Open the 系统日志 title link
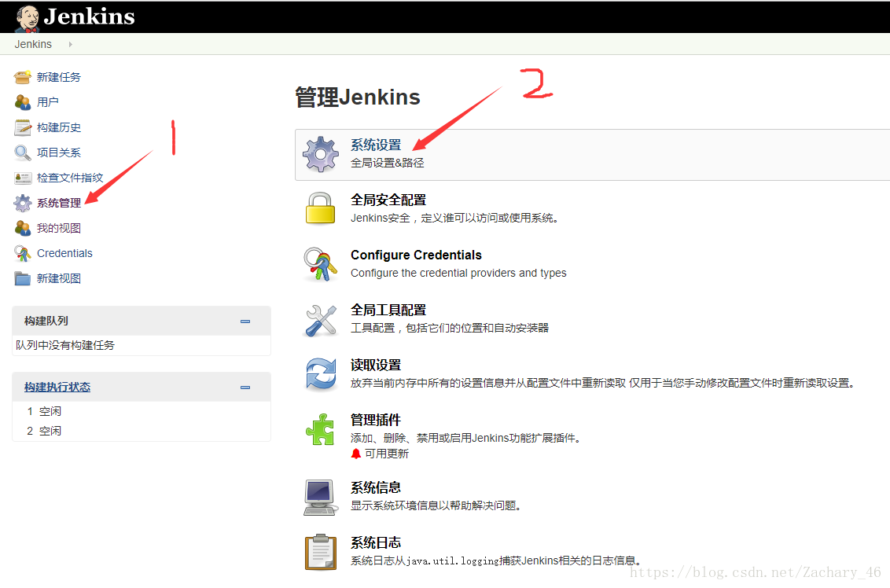 pos(376,543)
